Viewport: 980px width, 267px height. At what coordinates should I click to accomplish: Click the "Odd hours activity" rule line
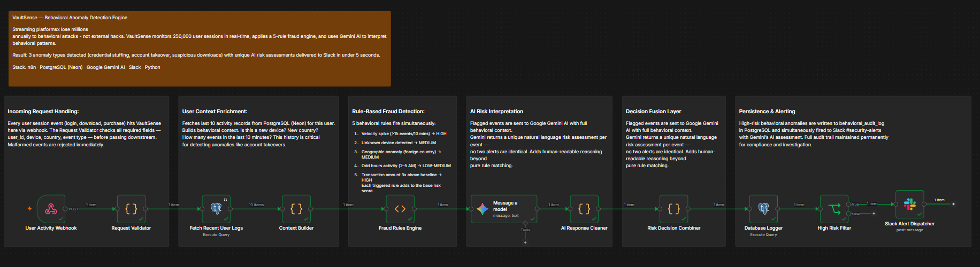click(406, 166)
